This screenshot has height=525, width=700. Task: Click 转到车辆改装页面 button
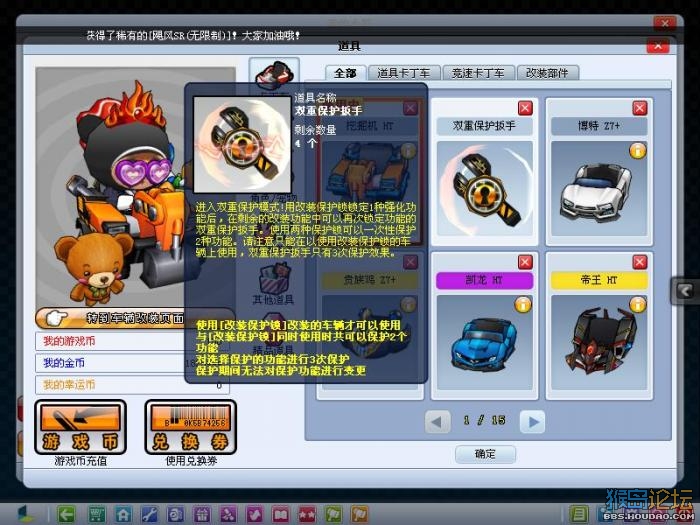pyautogui.click(x=134, y=318)
